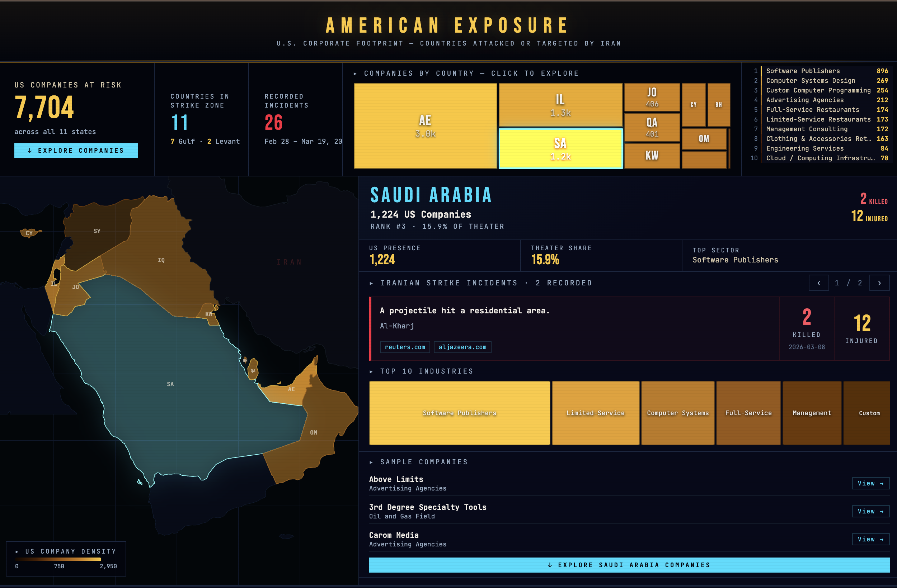
Task: Click View next to Above Limits
Action: click(x=870, y=483)
